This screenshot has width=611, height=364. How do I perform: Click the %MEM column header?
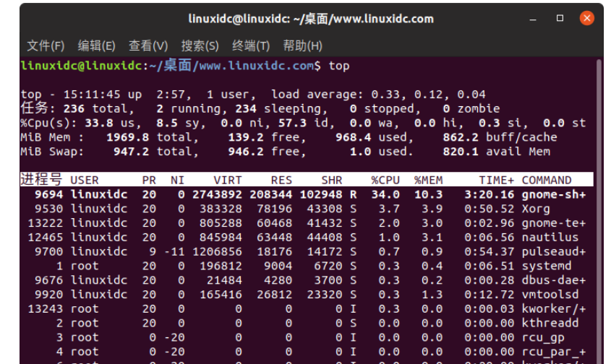click(x=428, y=181)
